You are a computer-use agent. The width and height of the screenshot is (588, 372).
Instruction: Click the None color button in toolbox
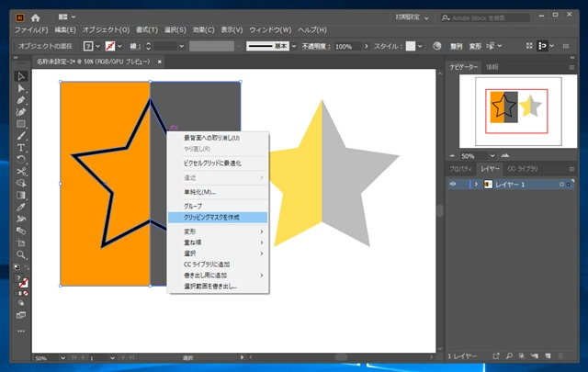click(25, 293)
